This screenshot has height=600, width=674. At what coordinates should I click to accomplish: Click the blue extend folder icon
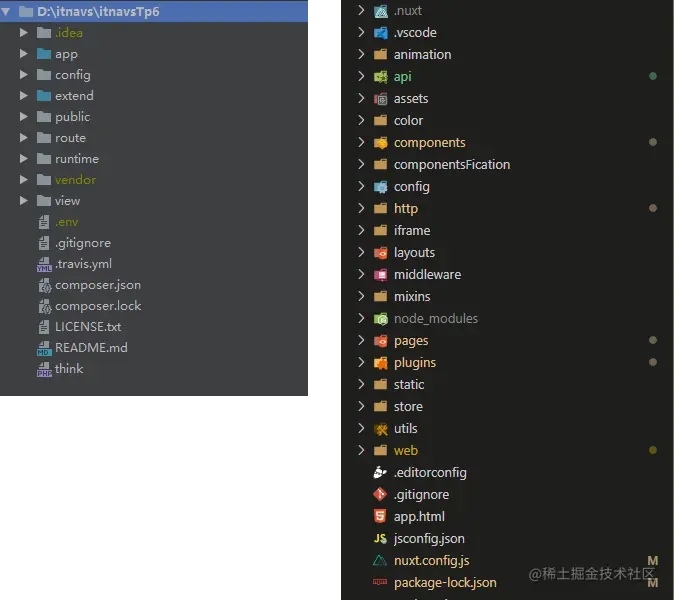pyautogui.click(x=44, y=95)
